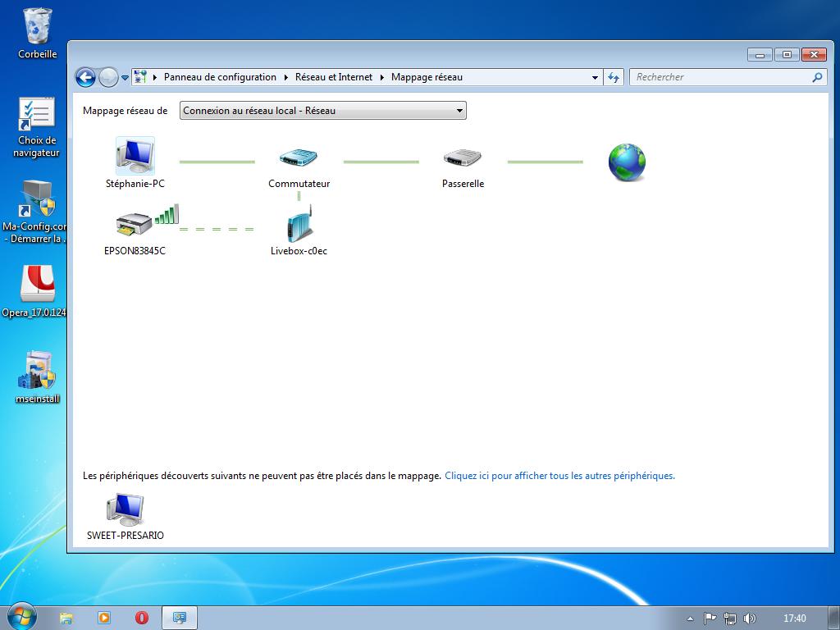Click the greyed forward navigation button
Viewport: 840px width, 630px height.
108,78
